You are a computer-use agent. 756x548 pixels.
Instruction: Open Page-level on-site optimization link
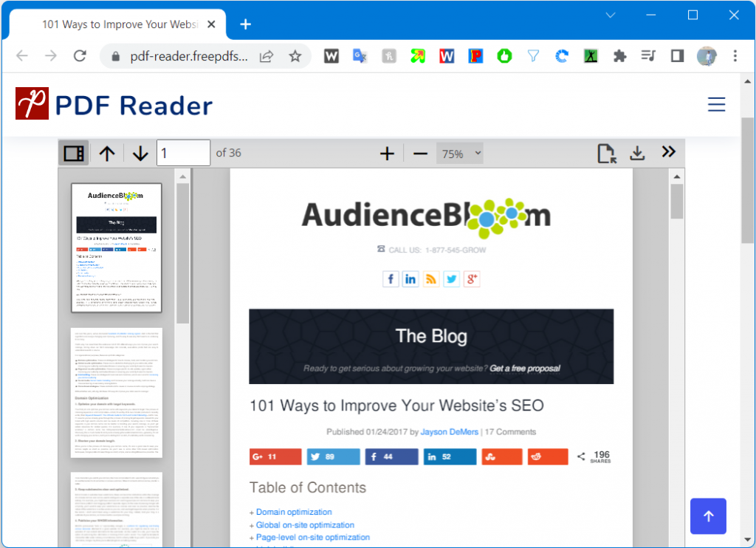[312, 537]
